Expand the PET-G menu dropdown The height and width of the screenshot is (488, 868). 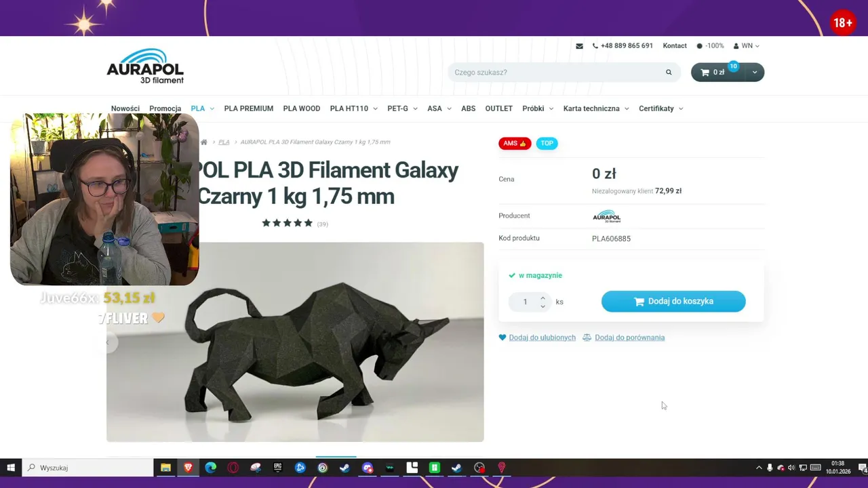[x=414, y=108]
